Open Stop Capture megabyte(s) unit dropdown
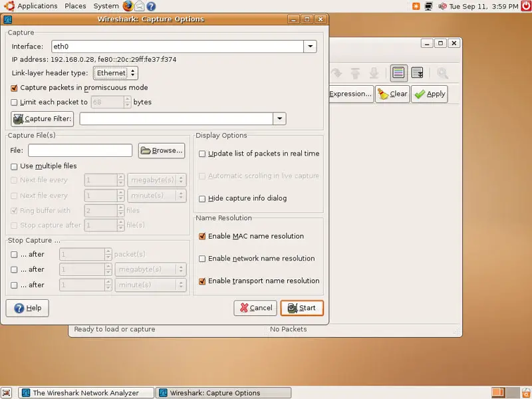This screenshot has height=399, width=532. click(151, 269)
